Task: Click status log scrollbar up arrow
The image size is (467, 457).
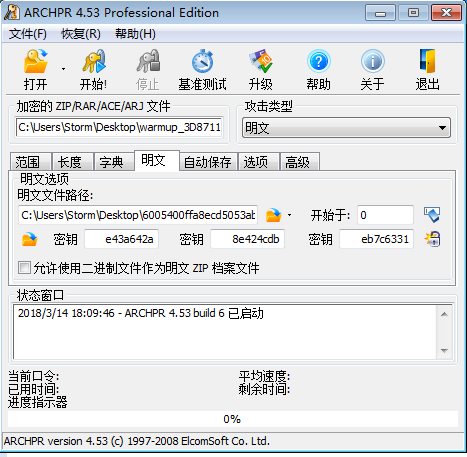Action: (444, 314)
